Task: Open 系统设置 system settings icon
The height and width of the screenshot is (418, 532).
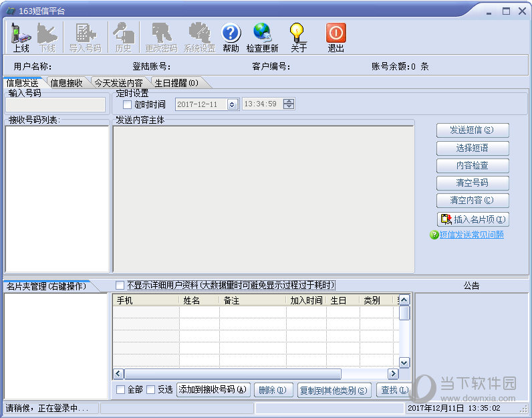Action: point(199,37)
